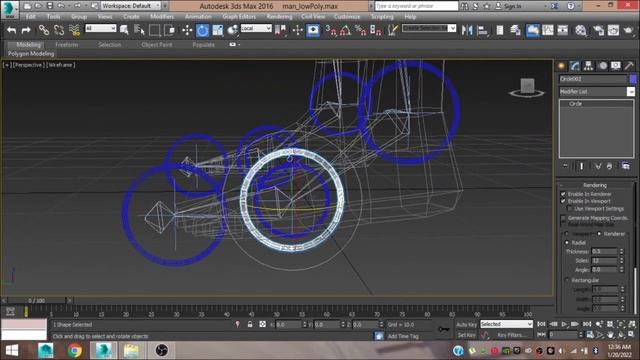Open the Material Editor
Viewport: 640px width, 360px height.
pos(580,30)
